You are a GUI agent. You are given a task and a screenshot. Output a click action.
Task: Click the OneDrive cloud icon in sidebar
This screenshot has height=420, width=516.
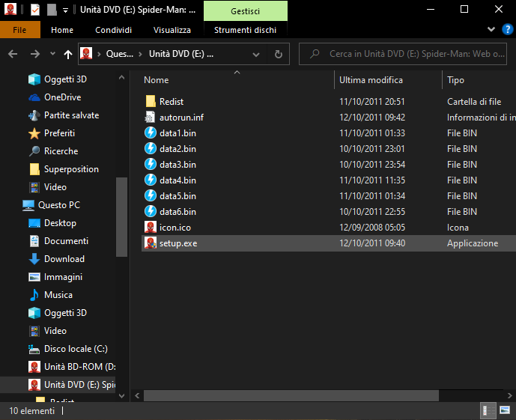tap(34, 97)
